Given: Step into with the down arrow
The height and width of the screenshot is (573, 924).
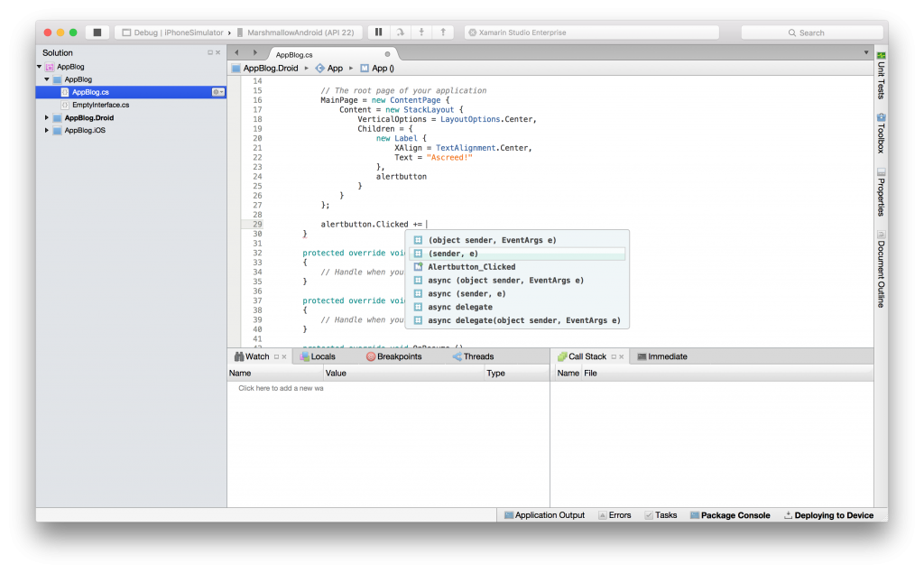Looking at the screenshot, I should point(421,32).
